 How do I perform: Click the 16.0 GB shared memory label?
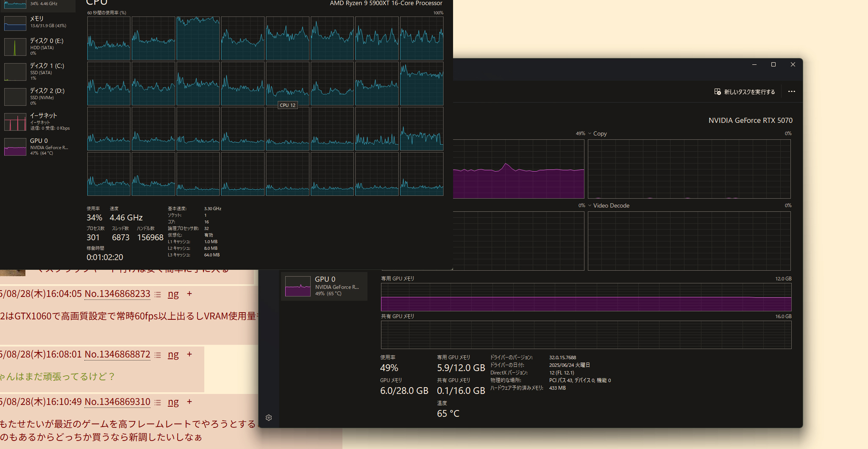coord(783,316)
